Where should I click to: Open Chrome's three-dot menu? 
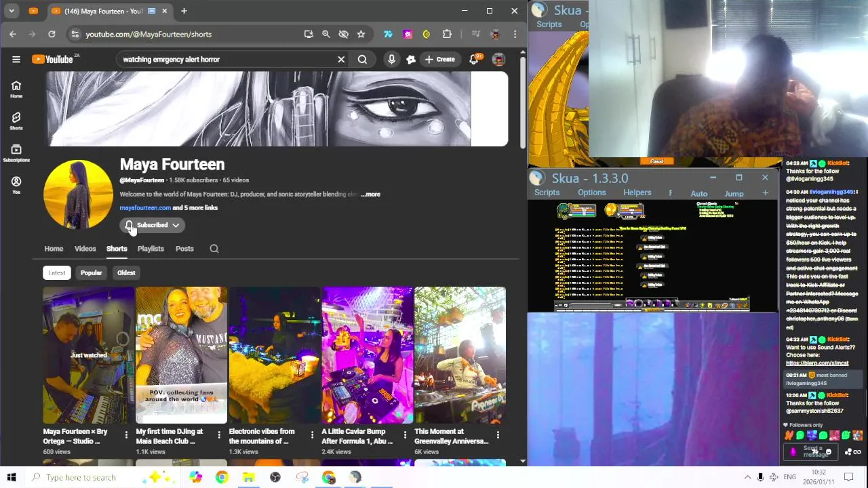(515, 34)
